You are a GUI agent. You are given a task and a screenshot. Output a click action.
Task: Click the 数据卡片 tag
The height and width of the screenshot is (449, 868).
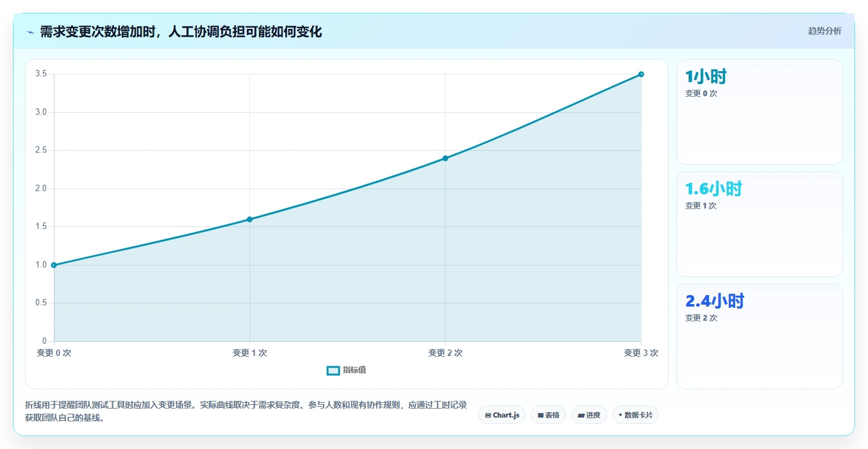635,415
